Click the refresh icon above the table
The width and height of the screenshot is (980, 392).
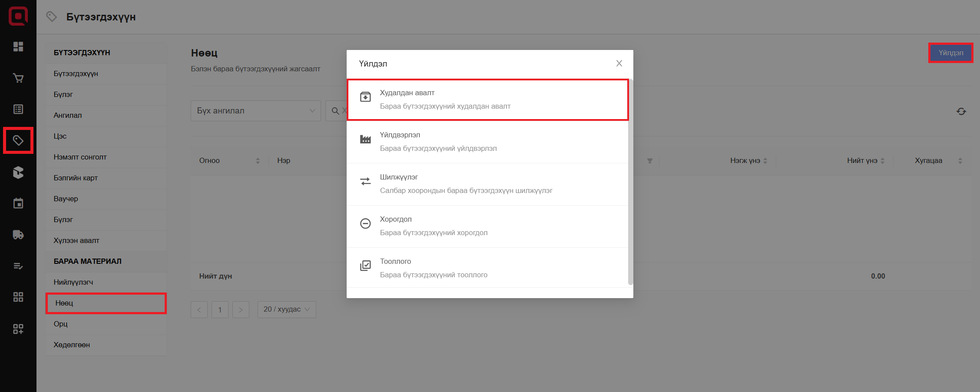[961, 112]
